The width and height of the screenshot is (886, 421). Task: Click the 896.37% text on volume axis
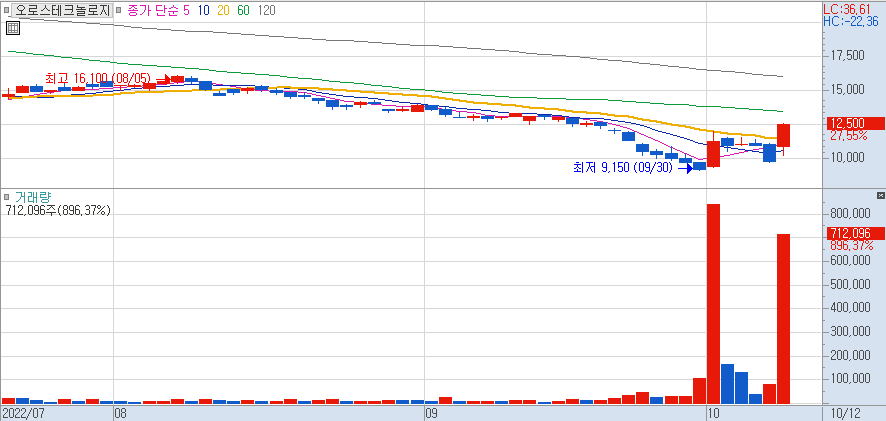click(x=851, y=246)
